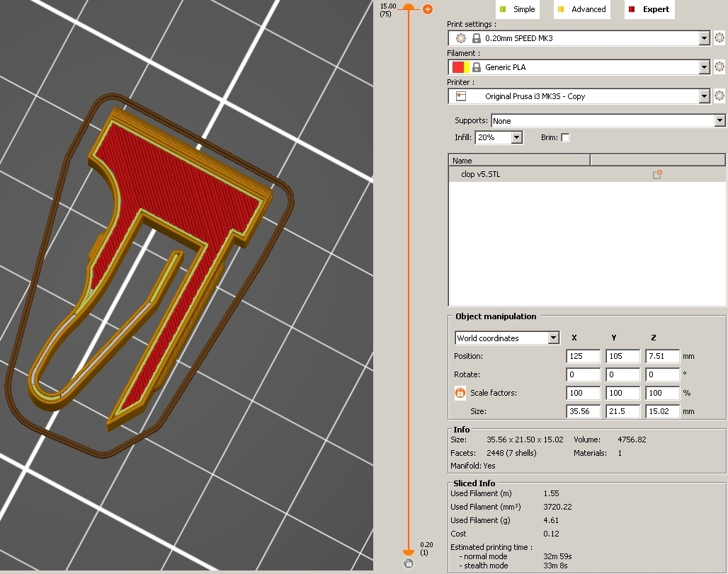Viewport: 728px width, 574px height.
Task: Click the printer icon inside the Printer preset box
Action: [461, 96]
